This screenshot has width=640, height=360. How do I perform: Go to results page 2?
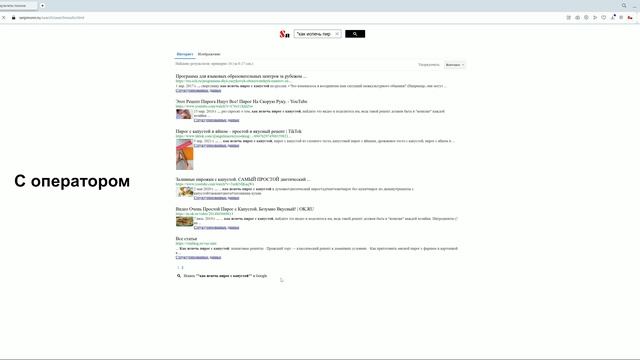[182, 267]
